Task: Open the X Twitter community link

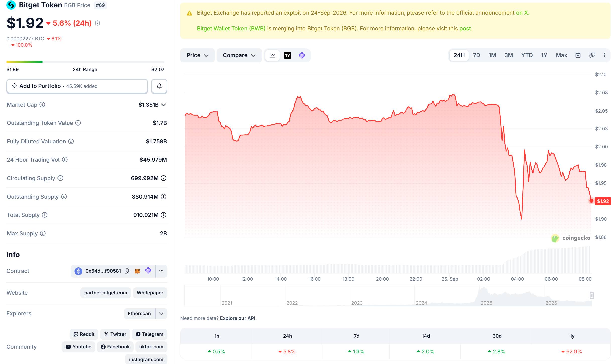Action: pyautogui.click(x=115, y=334)
